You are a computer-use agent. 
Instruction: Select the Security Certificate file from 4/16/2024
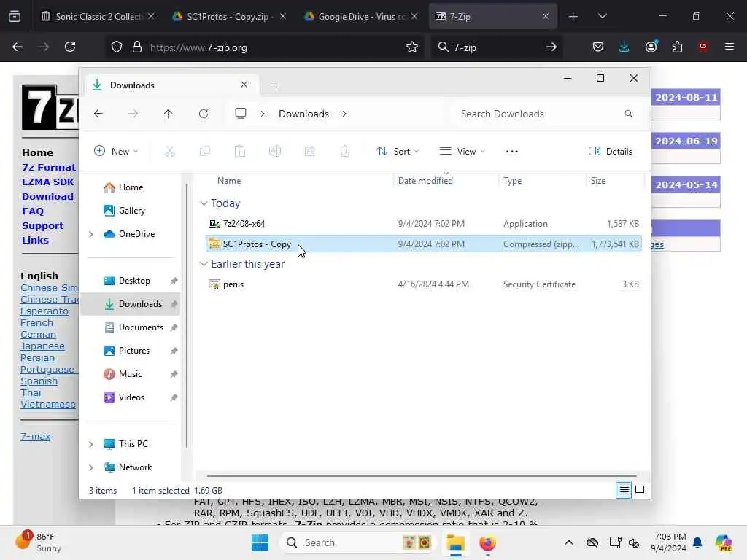pos(424,284)
